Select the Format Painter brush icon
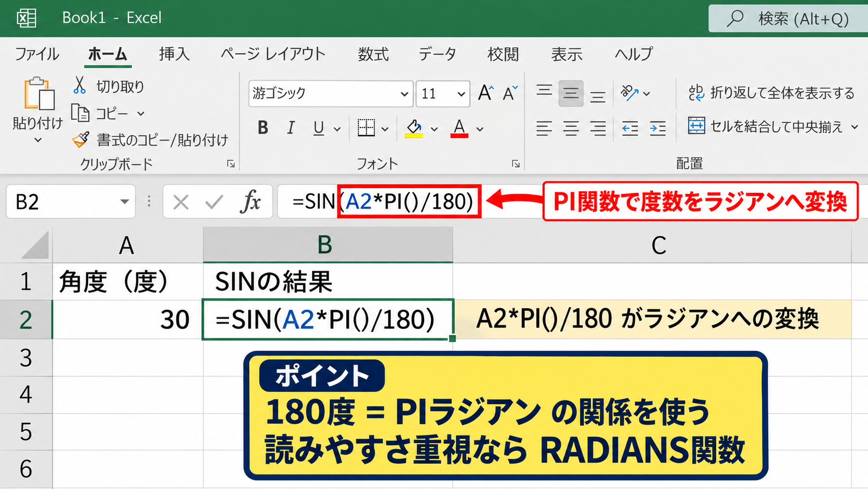 80,139
